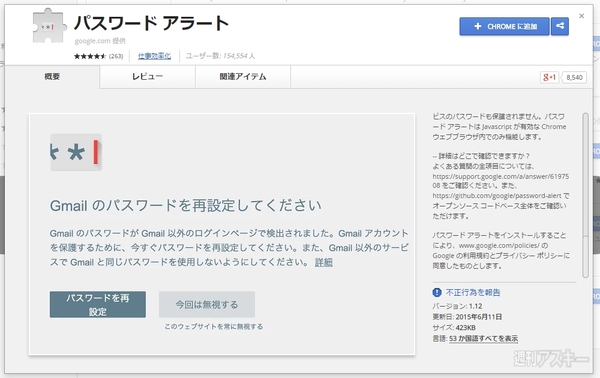Click the description panel scrollbar
This screenshot has height=378, width=600.
pos(585,195)
